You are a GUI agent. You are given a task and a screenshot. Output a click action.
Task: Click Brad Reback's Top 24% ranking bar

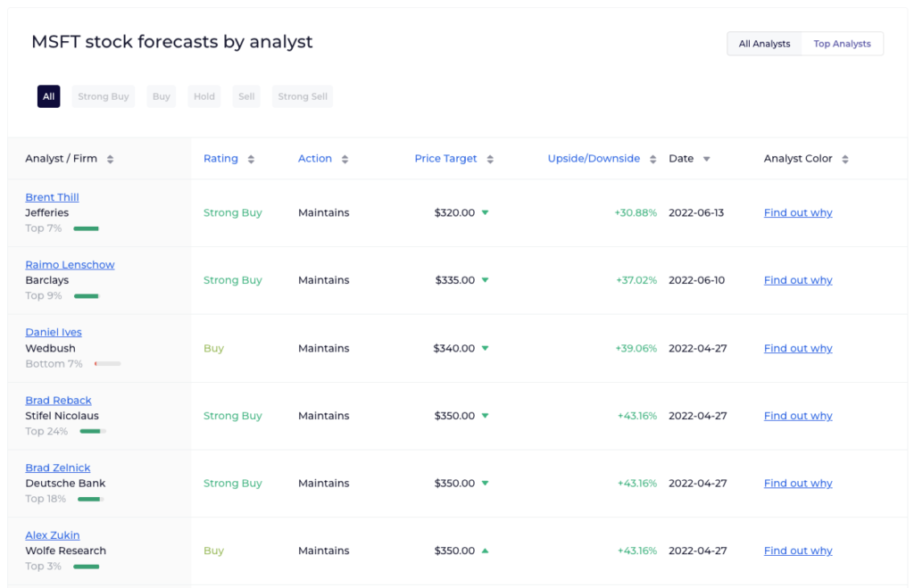92,431
